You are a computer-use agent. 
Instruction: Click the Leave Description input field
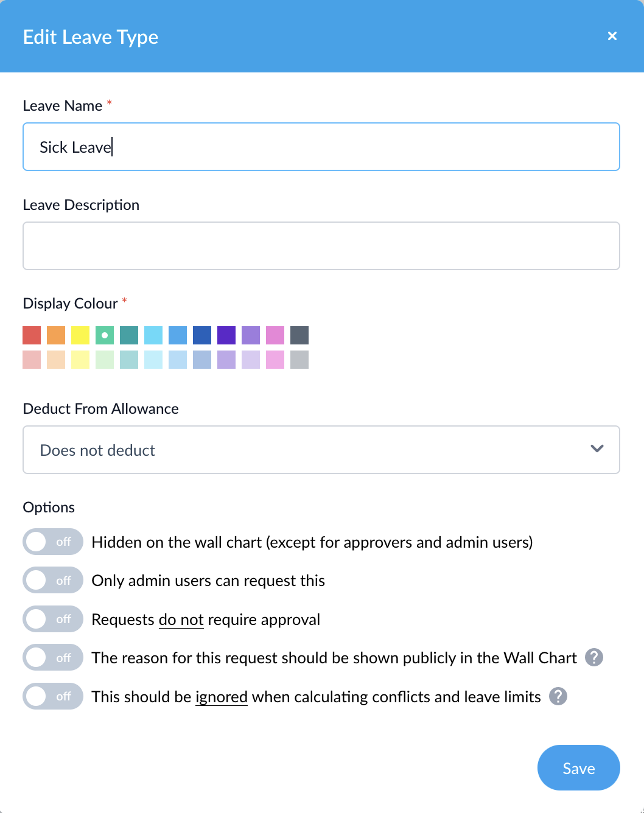[x=321, y=246]
